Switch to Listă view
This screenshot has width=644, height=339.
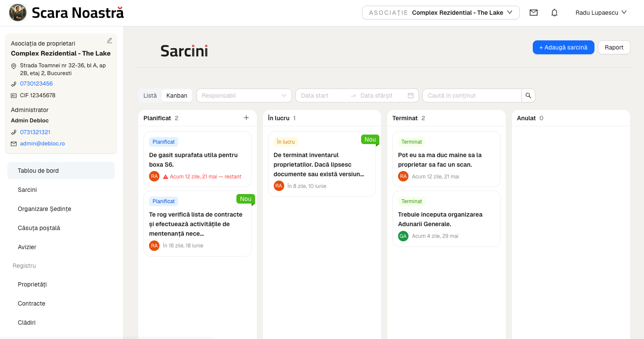[150, 95]
